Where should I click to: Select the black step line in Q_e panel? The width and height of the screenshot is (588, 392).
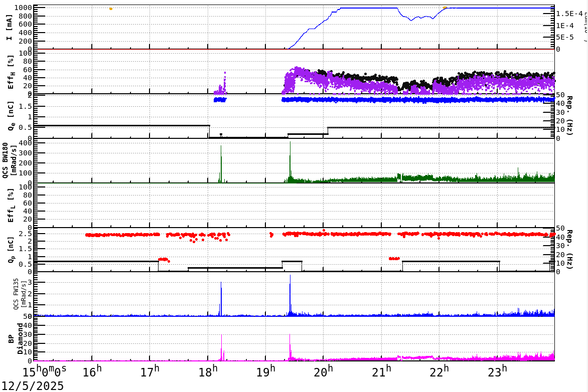125,124
